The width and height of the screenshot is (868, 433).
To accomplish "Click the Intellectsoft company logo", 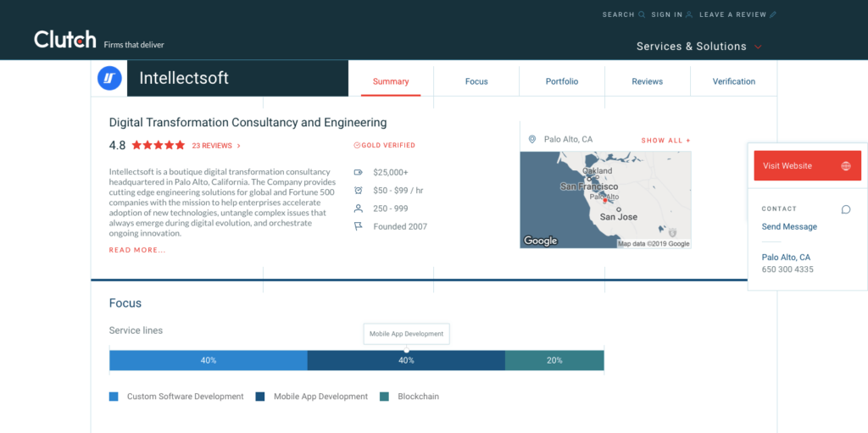I will 109,78.
